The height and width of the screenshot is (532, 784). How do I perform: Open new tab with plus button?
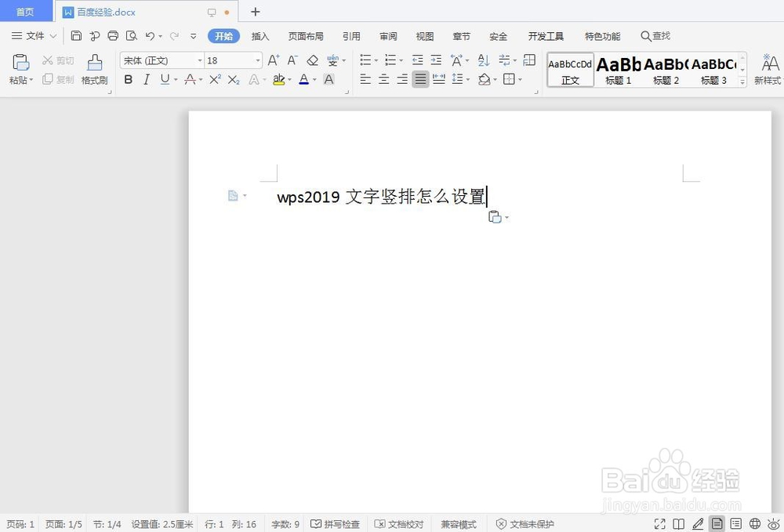point(255,12)
